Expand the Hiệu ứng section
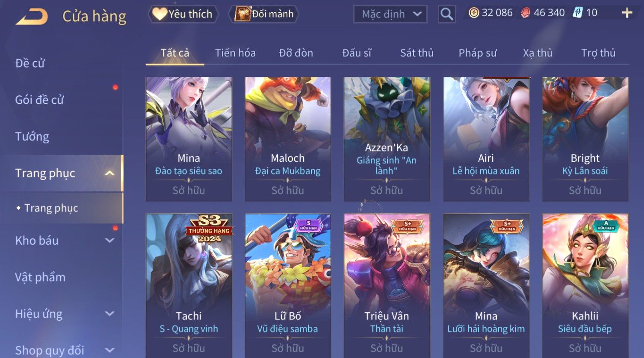Image resolution: width=644 pixels, height=358 pixels. click(109, 314)
